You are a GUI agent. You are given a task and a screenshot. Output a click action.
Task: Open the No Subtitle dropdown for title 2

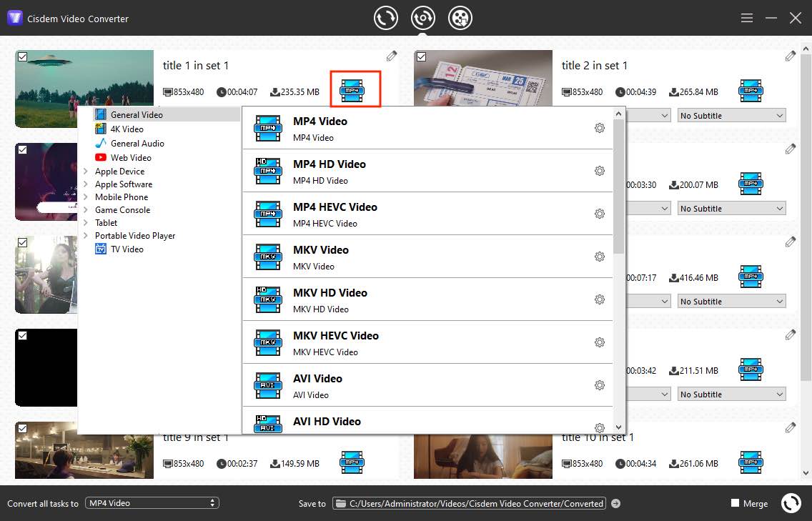731,116
